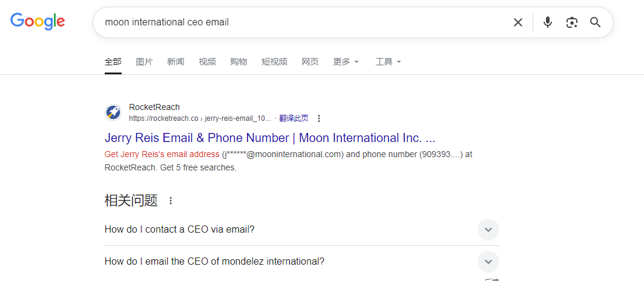Open search by image camera icon

coord(572,22)
